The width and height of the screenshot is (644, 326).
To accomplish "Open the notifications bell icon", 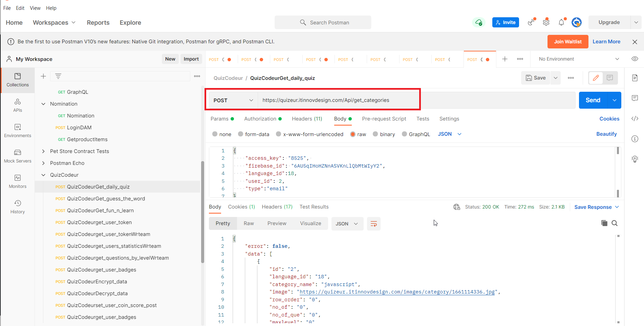I will pyautogui.click(x=561, y=22).
